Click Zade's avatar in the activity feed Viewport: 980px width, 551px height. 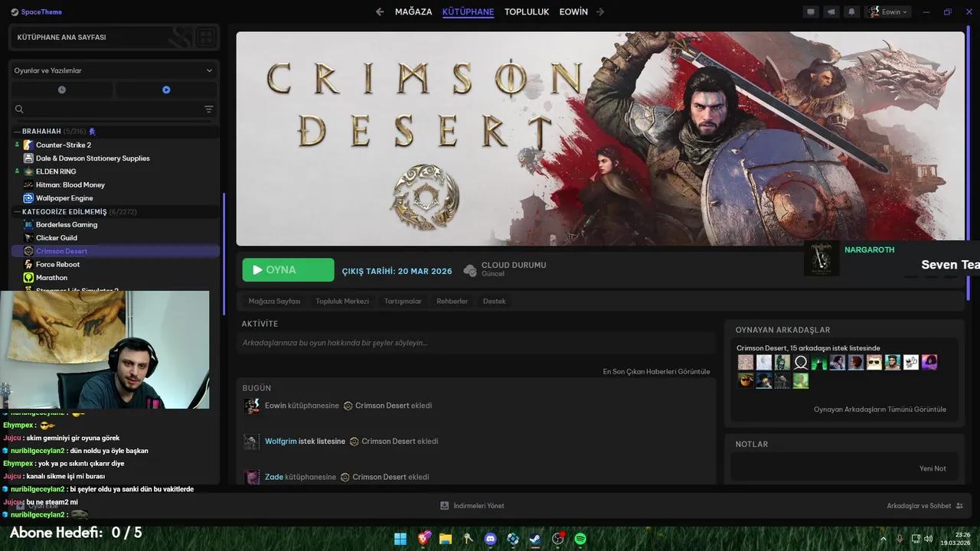pos(251,478)
